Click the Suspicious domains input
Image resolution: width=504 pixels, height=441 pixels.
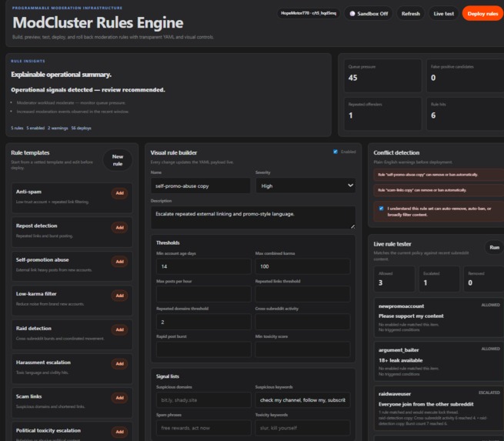204,400
